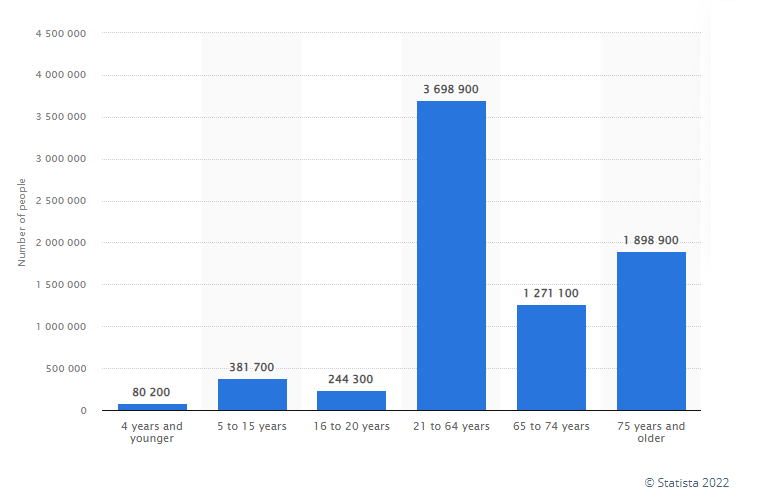Viewport: 761px width, 499px height.
Task: Select the "75 years and older" axis label
Action: (x=651, y=432)
